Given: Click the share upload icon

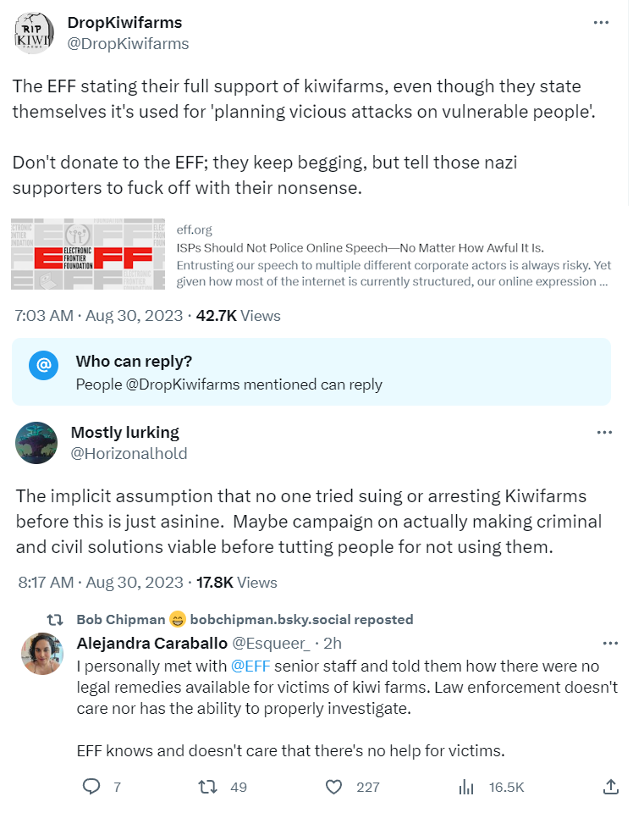Looking at the screenshot, I should pos(610,787).
